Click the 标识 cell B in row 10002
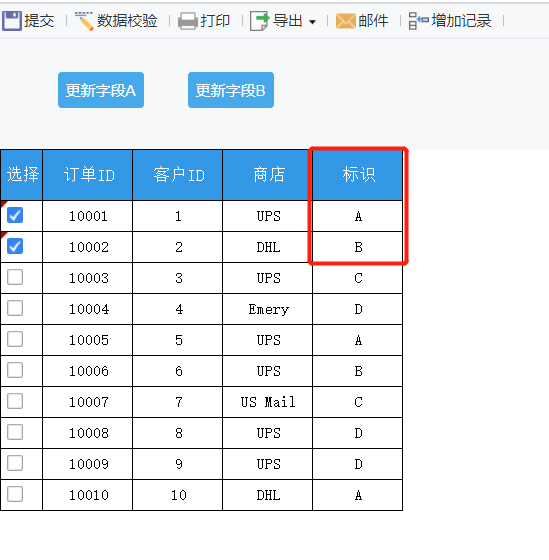The height and width of the screenshot is (560, 549). point(358,247)
